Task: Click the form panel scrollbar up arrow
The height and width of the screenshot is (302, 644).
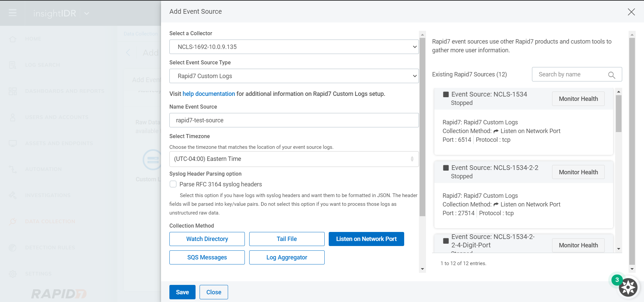Action: click(422, 35)
